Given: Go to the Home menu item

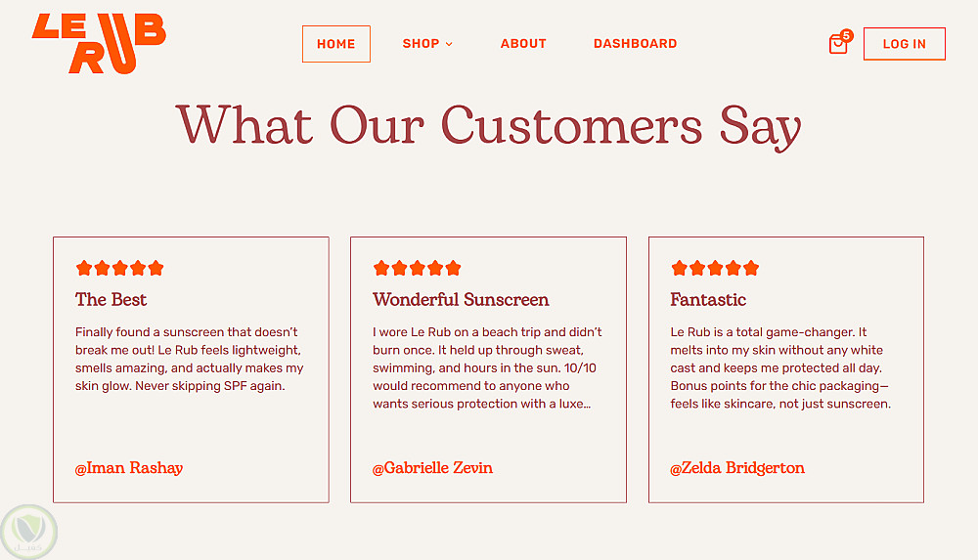Looking at the screenshot, I should point(335,44).
